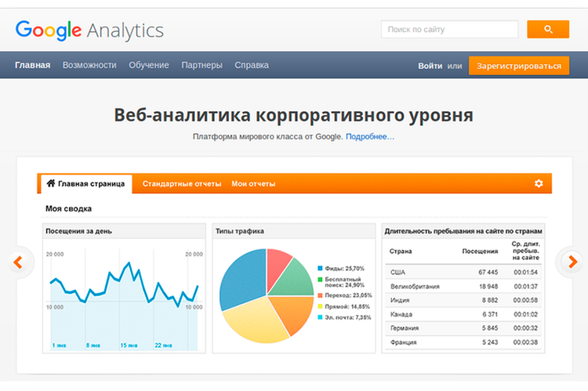588x391 pixels.
Task: Follow the Подробнее… link
Action: coord(370,136)
